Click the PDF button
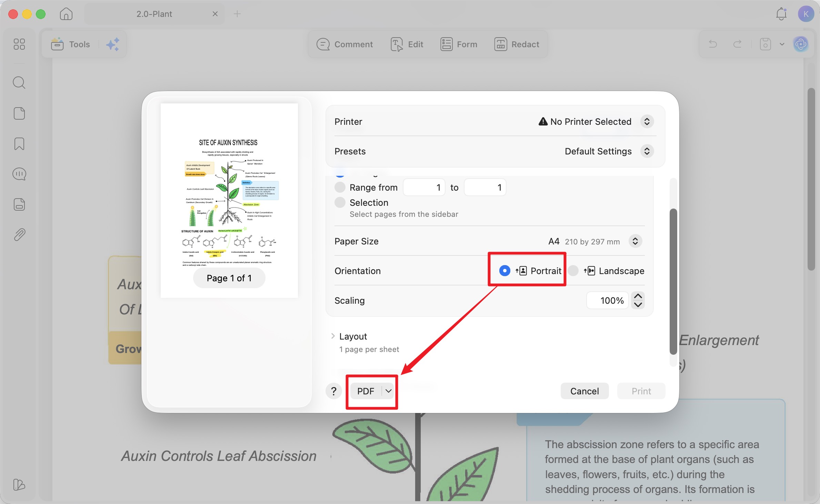The height and width of the screenshot is (504, 820). pyautogui.click(x=366, y=391)
